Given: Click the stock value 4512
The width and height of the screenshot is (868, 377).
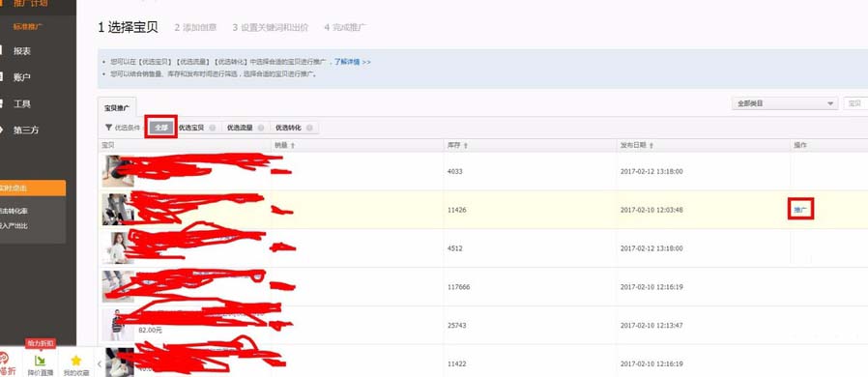Looking at the screenshot, I should pyautogui.click(x=454, y=248).
